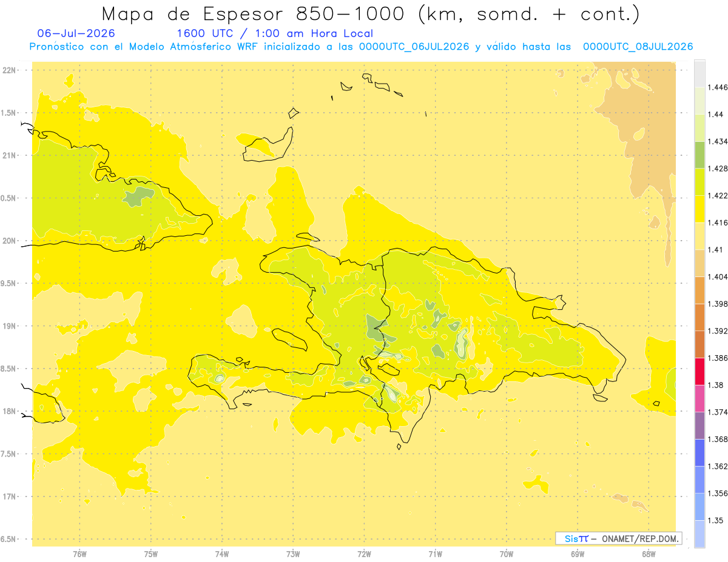Click the date label '06-Jul-2026'
Image resolution: width=728 pixels, height=562 pixels.
pyautogui.click(x=76, y=33)
